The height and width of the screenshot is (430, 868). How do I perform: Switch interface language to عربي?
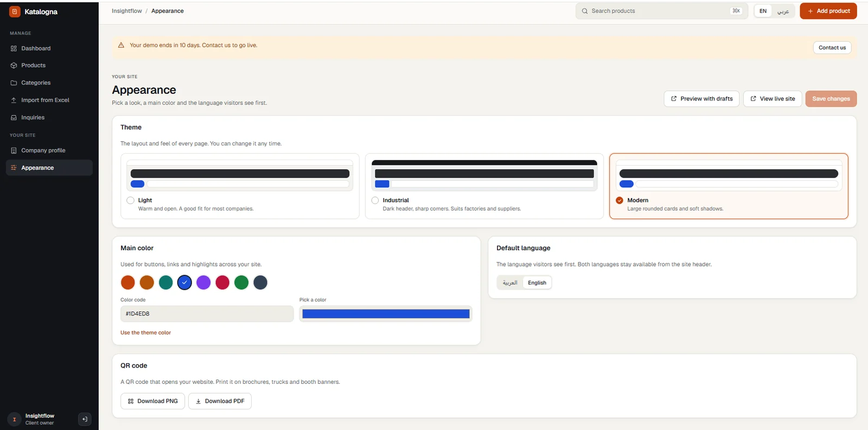point(783,11)
